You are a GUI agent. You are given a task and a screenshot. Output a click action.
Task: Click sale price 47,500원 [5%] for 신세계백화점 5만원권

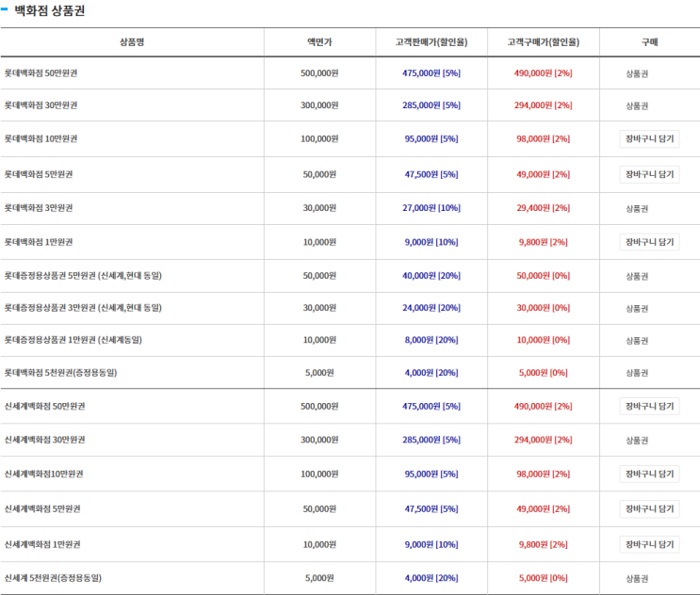[431, 509]
